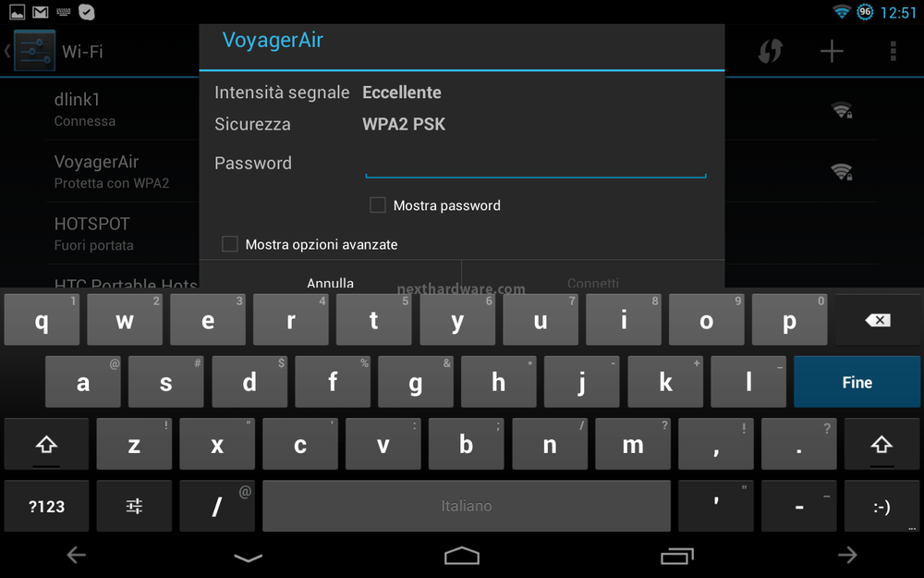Tap the Android home navigation button
924x578 pixels.
462,555
